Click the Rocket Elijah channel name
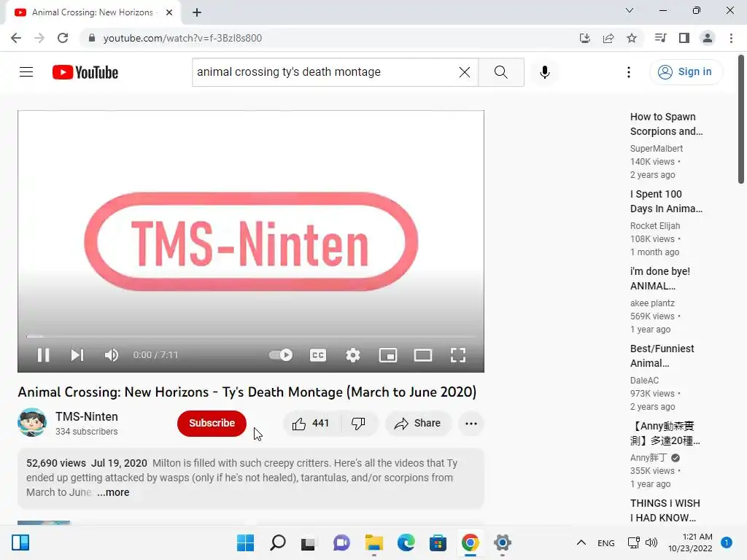The width and height of the screenshot is (747, 560). pos(654,226)
